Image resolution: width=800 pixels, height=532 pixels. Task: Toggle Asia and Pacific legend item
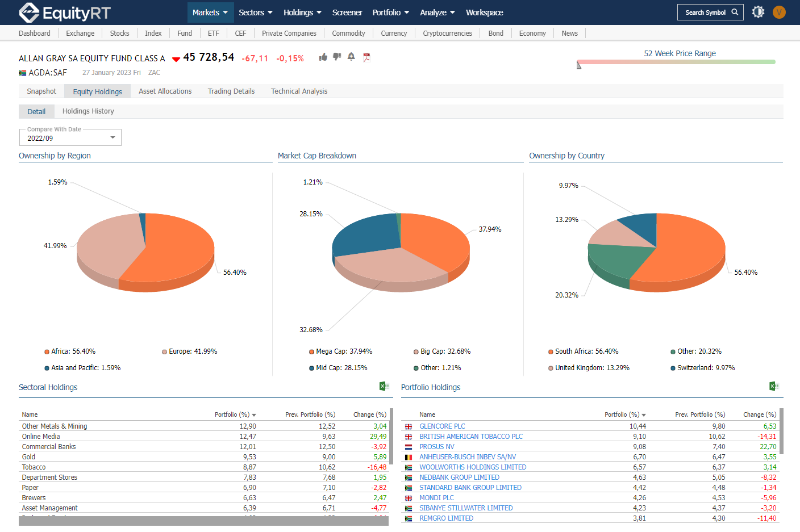click(x=82, y=368)
